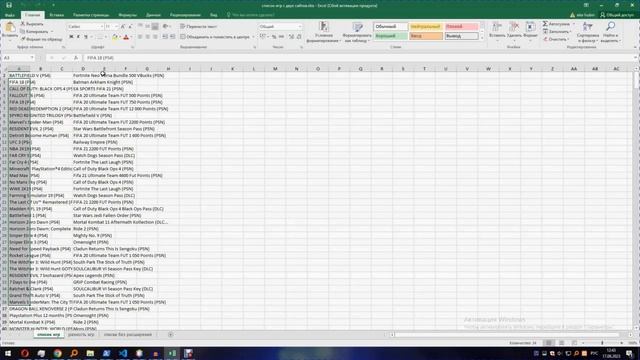Add a new sheet with plus button

[171, 335]
